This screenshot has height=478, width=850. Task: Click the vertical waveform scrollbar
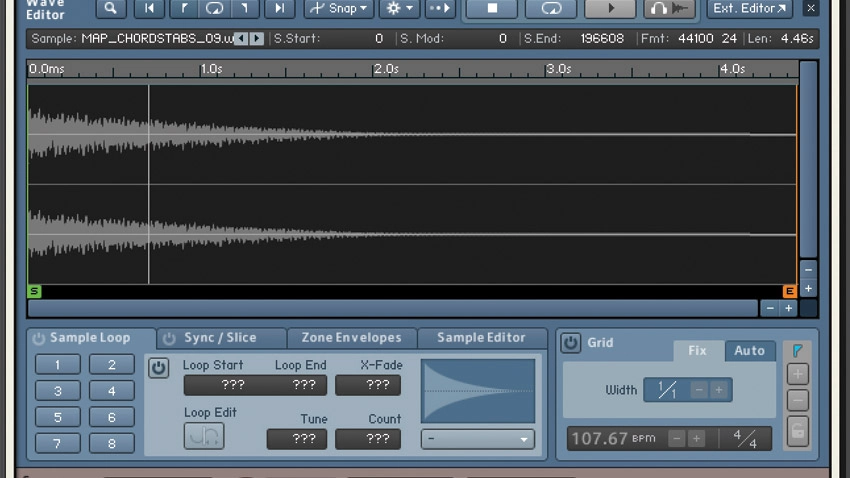coord(808,160)
